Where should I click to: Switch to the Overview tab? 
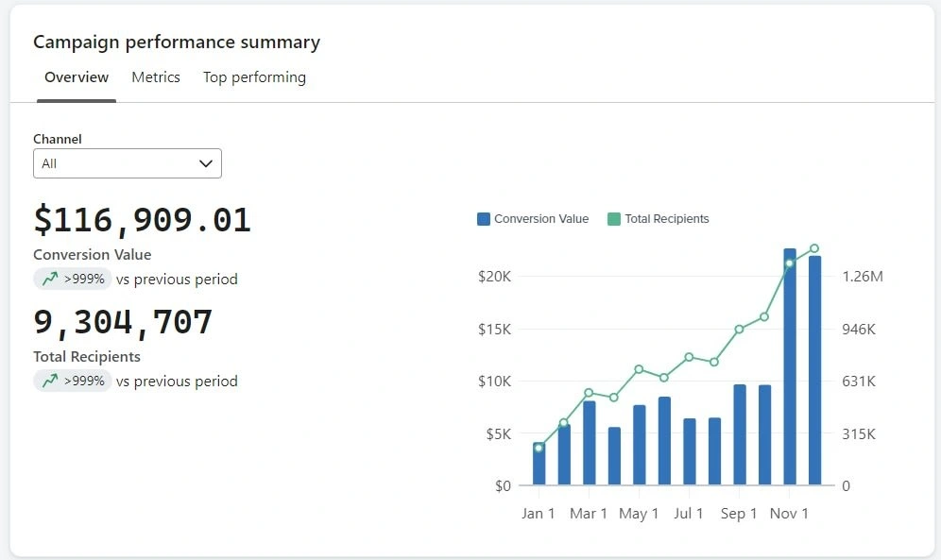tap(77, 77)
